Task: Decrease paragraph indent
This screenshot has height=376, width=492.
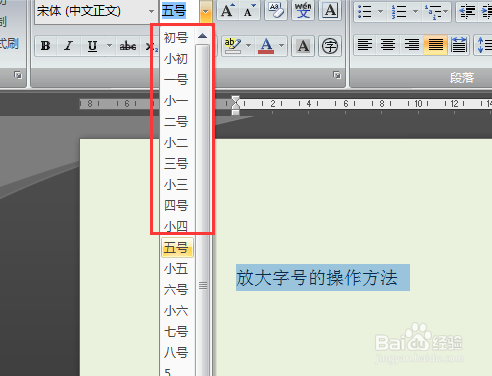Action: tap(467, 12)
